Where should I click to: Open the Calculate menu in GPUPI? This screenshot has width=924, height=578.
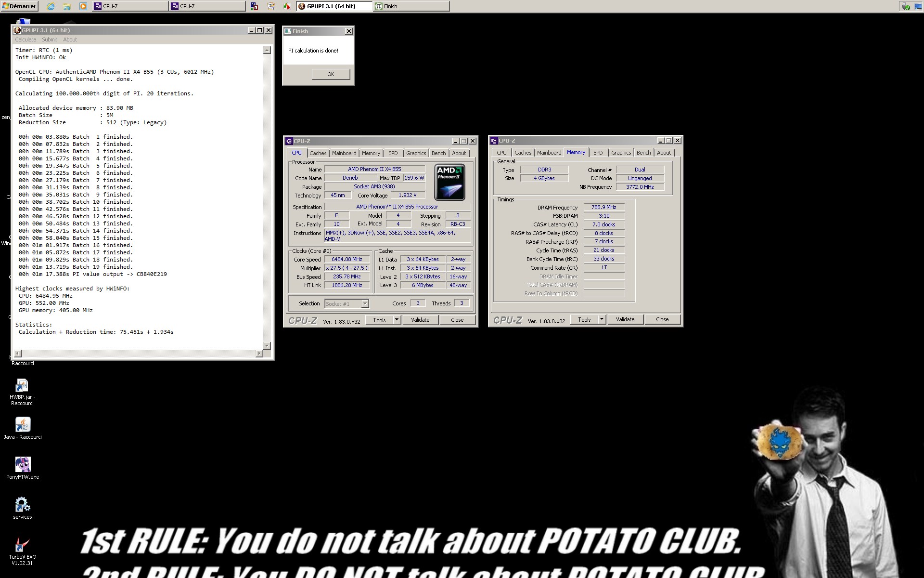click(x=26, y=39)
